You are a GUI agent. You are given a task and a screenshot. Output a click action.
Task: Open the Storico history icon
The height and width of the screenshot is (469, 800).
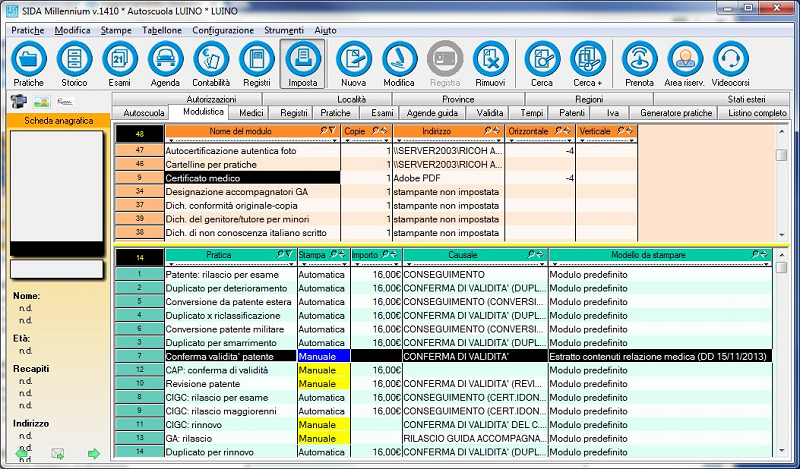tap(73, 61)
